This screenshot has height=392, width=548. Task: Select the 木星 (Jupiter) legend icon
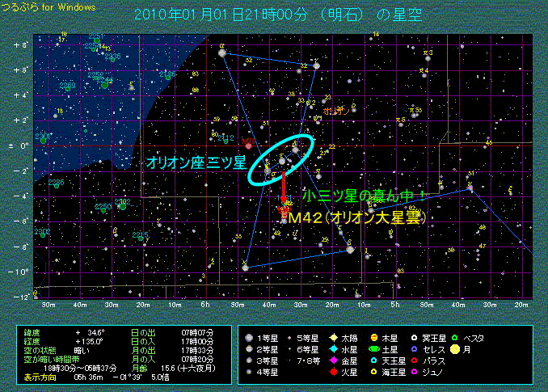click(374, 337)
